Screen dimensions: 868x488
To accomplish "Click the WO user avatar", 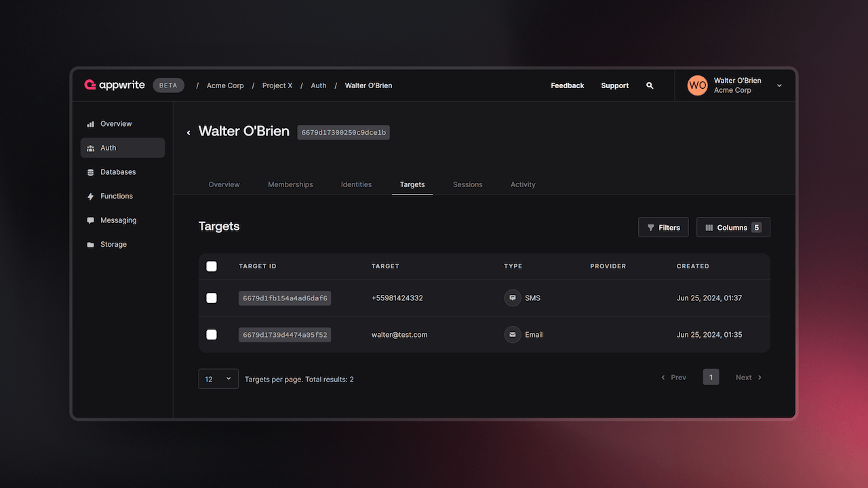I will (x=697, y=85).
